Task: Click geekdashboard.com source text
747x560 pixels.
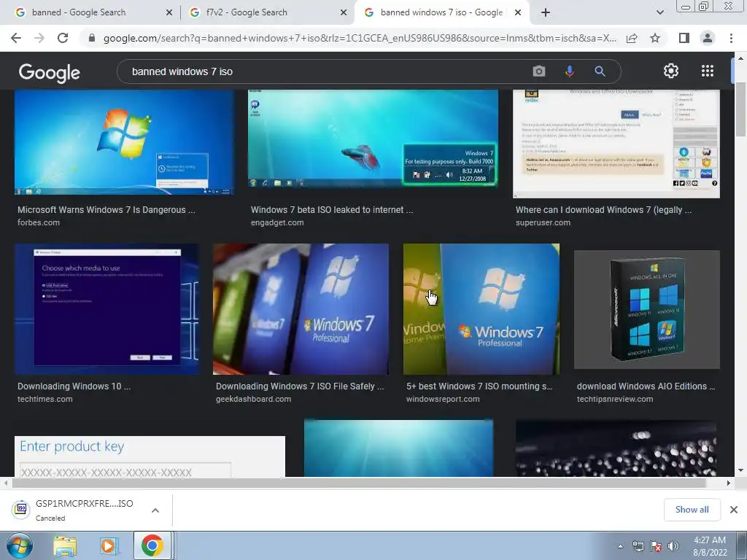Action: [253, 399]
